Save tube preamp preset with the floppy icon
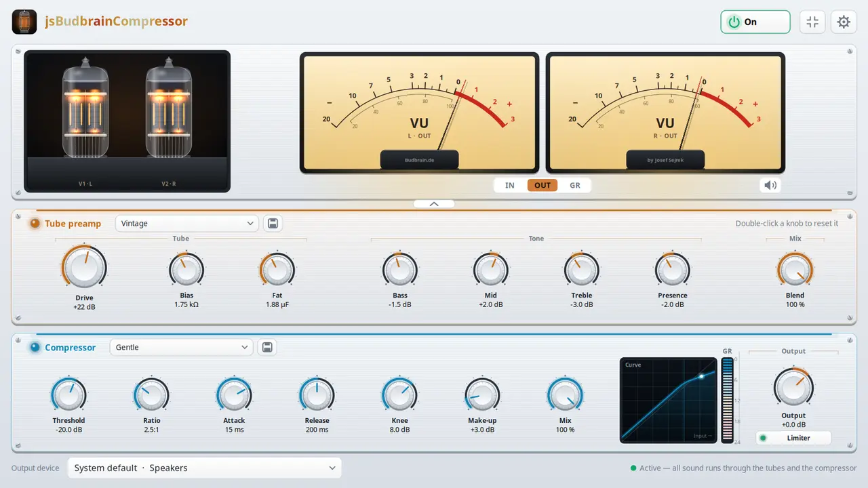Viewport: 868px width, 488px height. pyautogui.click(x=273, y=223)
